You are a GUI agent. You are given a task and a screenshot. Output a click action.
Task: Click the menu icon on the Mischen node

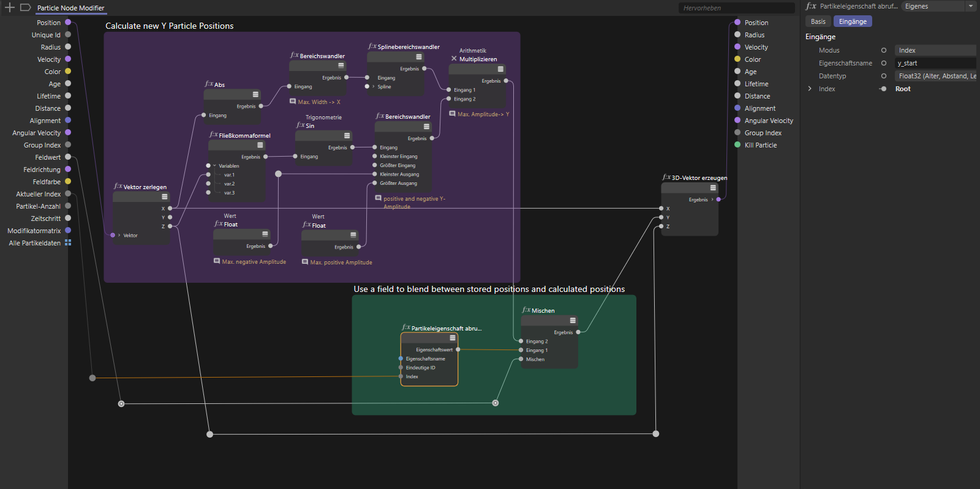point(573,321)
